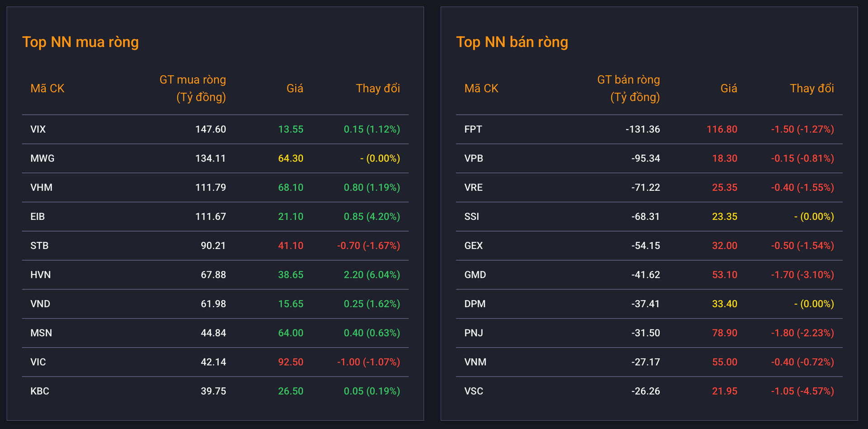Click net buy value 111.79
The image size is (868, 429).
(x=211, y=187)
